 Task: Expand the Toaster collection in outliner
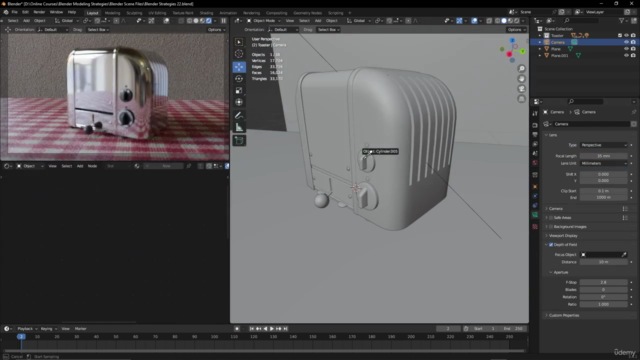(540, 36)
